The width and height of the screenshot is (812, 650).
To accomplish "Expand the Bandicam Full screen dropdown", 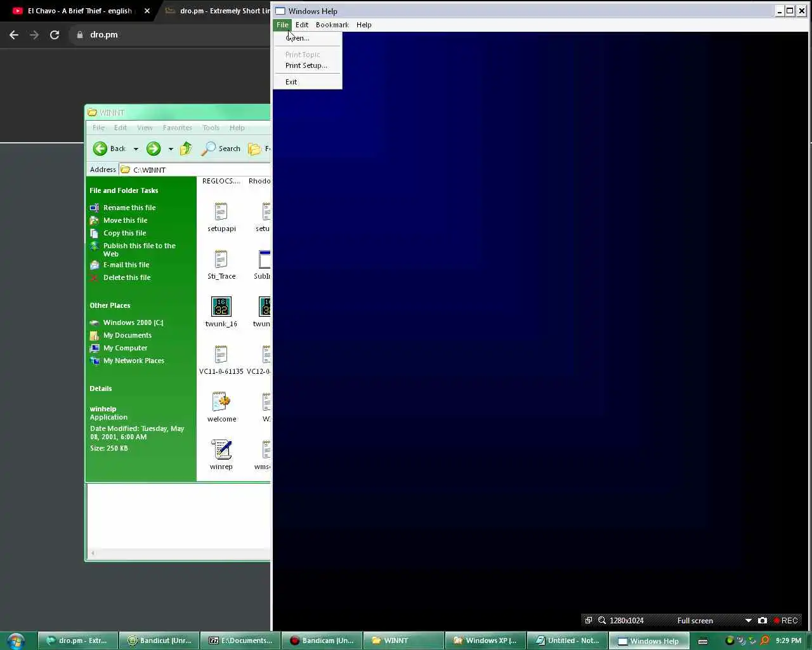I will point(749,620).
